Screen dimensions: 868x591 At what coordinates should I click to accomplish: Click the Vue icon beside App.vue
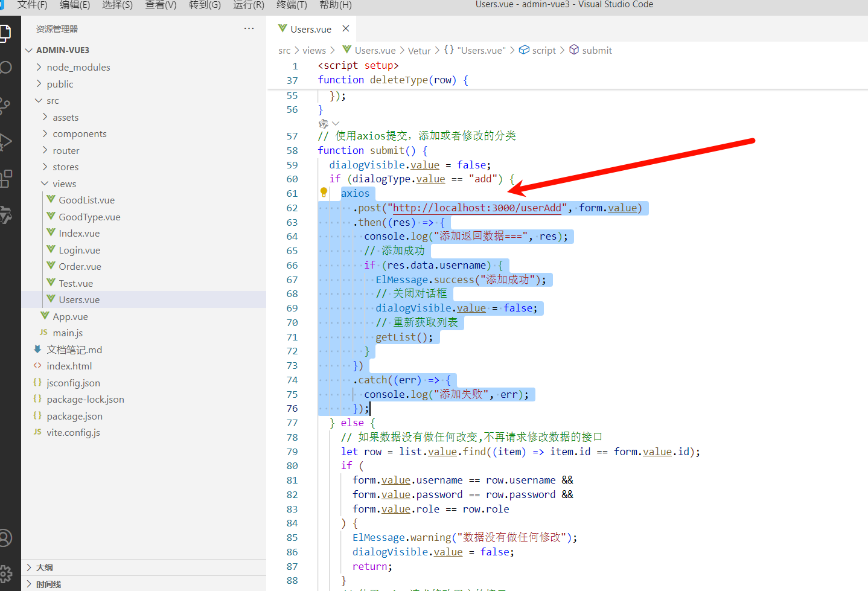click(45, 316)
